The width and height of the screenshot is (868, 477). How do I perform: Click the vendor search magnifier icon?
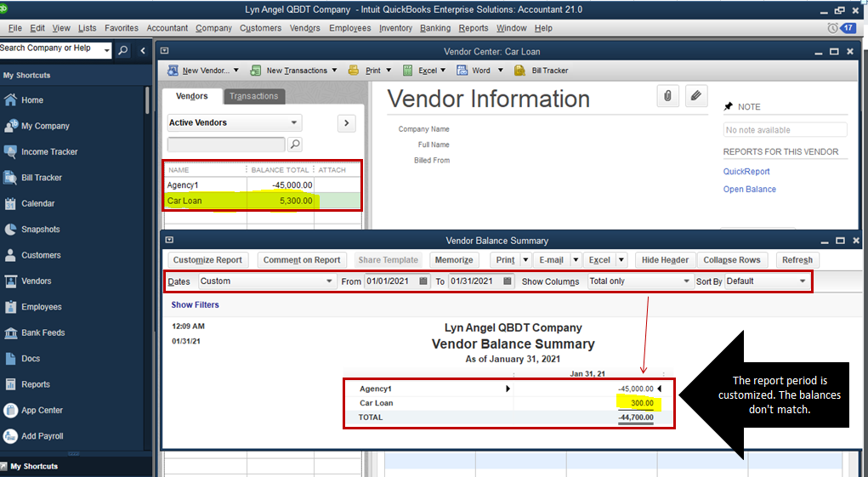pos(295,145)
